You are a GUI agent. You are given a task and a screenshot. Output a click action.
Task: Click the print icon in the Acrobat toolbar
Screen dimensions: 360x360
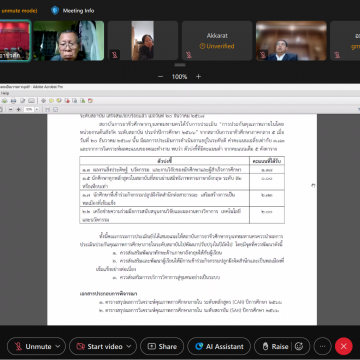pos(14,101)
